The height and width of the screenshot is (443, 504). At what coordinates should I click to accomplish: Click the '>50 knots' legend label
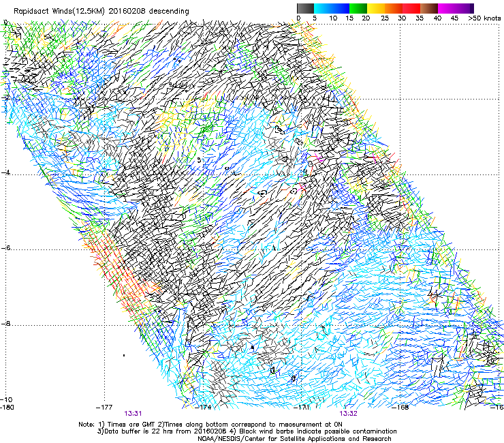click(x=484, y=18)
